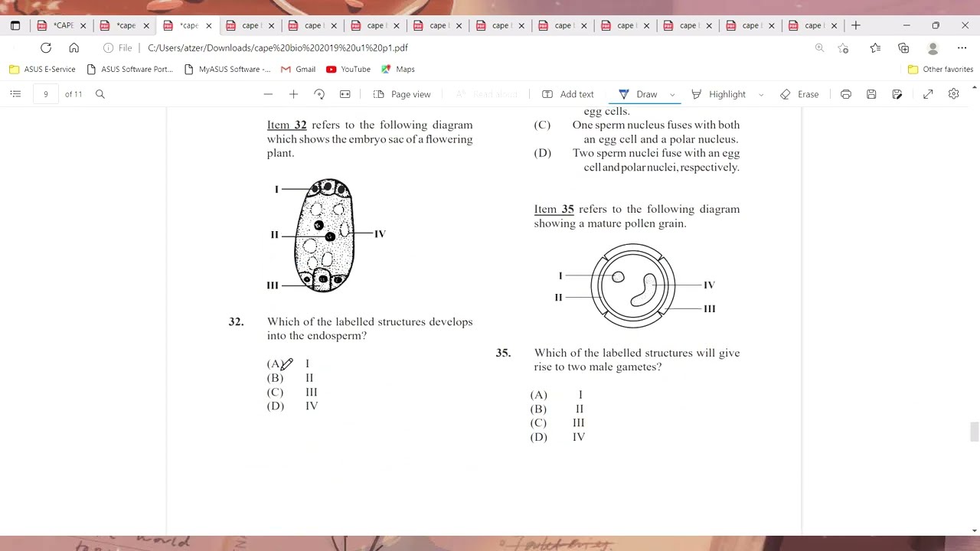This screenshot has height=551, width=980.
Task: Expand the Highlight color options dropdown
Action: point(760,94)
